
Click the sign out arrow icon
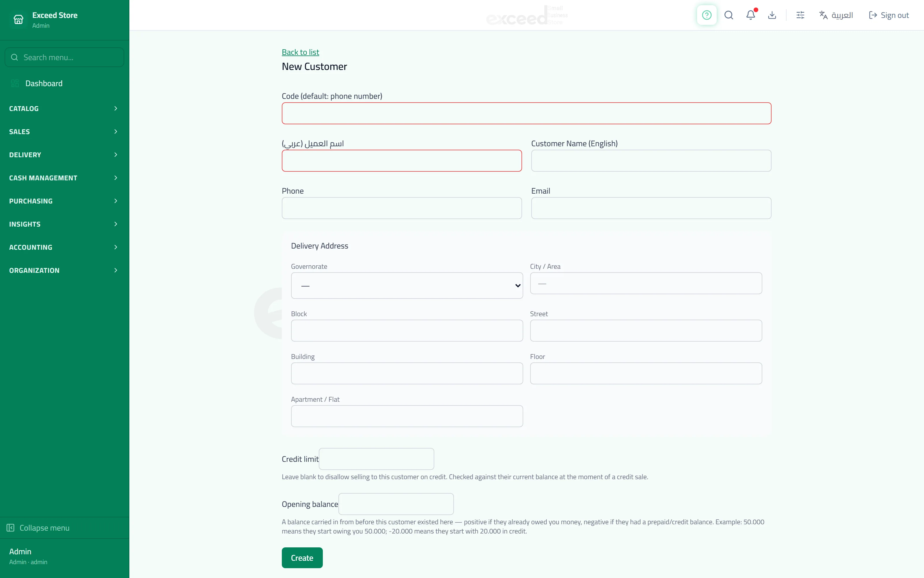pos(873,15)
